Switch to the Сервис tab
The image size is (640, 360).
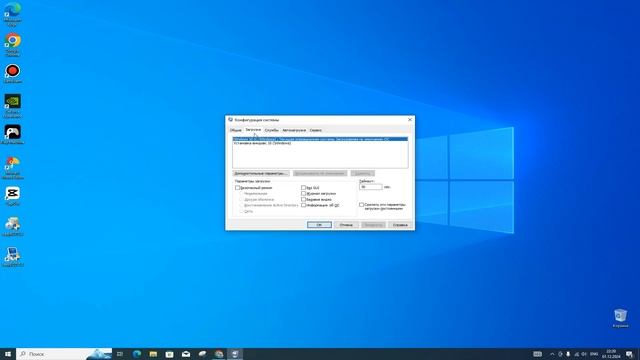(x=316, y=130)
